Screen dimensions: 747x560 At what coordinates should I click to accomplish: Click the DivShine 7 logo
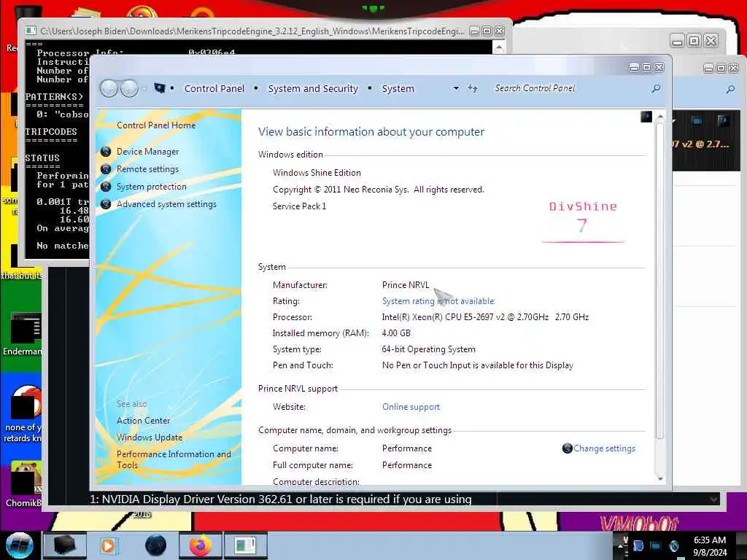coord(583,220)
